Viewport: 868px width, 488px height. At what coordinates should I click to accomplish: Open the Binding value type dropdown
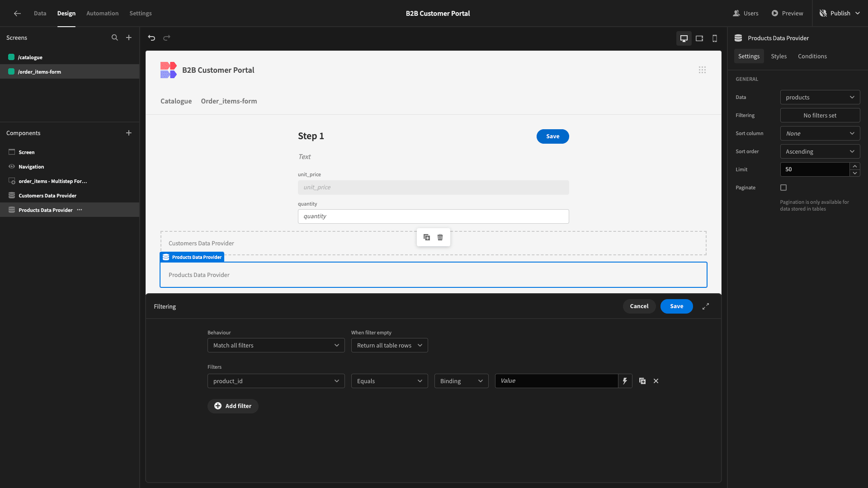tap(462, 381)
